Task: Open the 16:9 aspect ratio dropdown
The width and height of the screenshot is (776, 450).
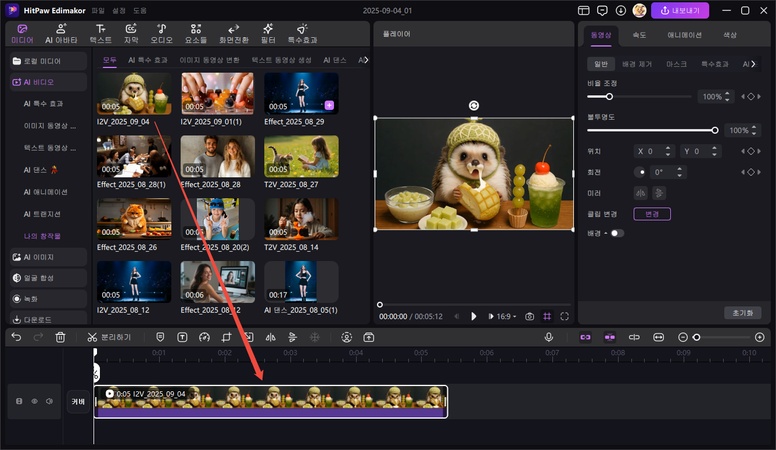Action: click(x=506, y=316)
